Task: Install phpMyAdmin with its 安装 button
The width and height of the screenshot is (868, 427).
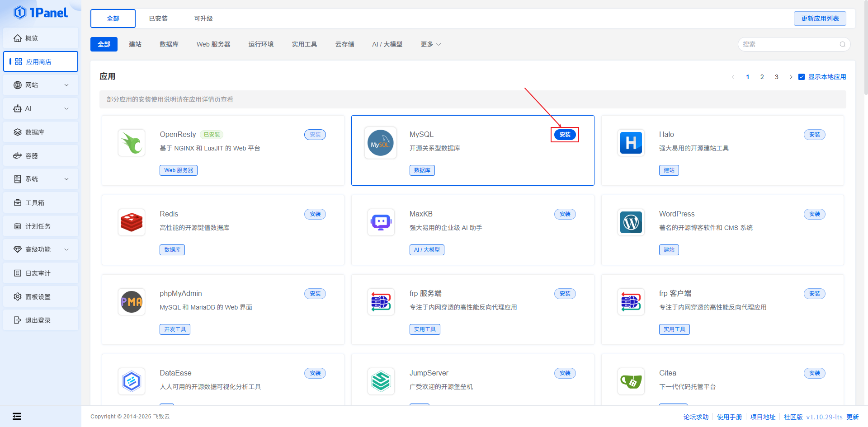Action: click(x=315, y=294)
